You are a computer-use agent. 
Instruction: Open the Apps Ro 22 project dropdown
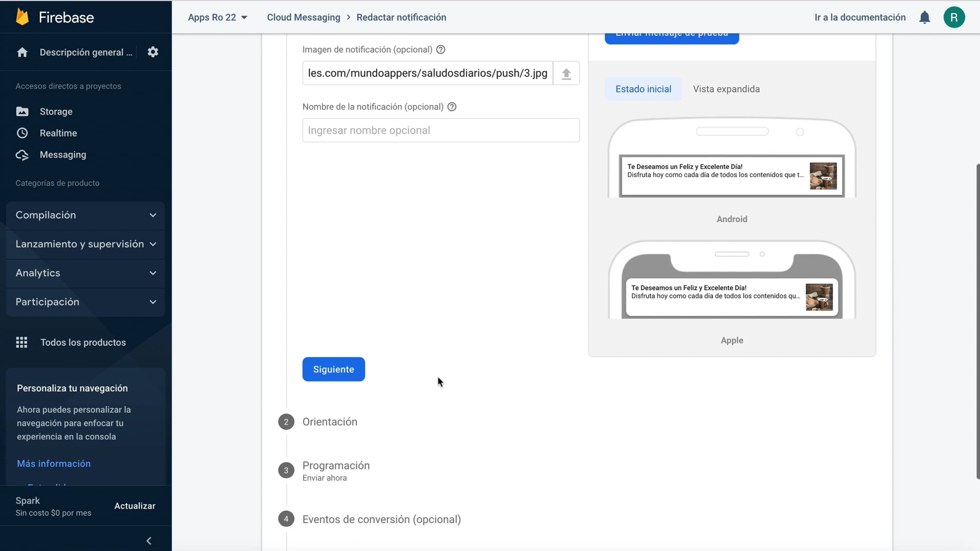218,18
